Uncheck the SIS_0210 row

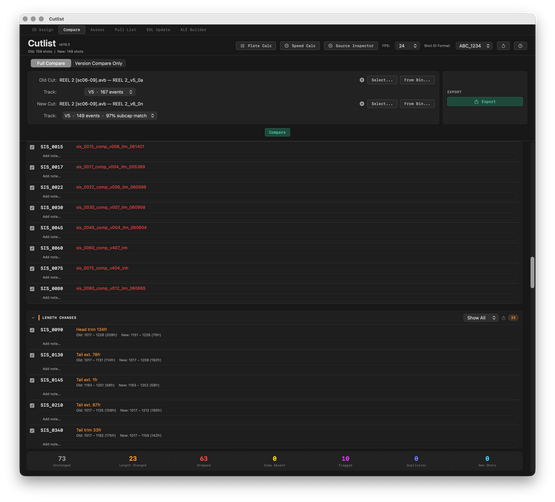pyautogui.click(x=32, y=405)
